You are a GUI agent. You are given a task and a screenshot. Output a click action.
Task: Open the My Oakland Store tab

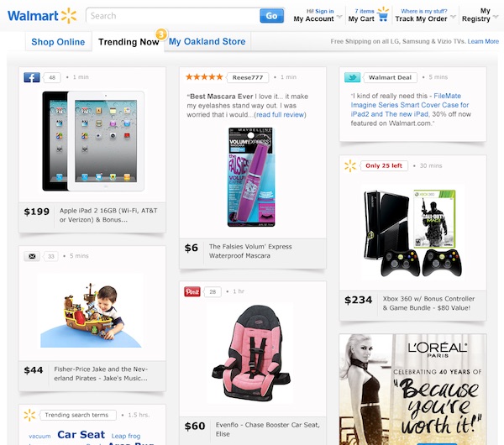(207, 41)
